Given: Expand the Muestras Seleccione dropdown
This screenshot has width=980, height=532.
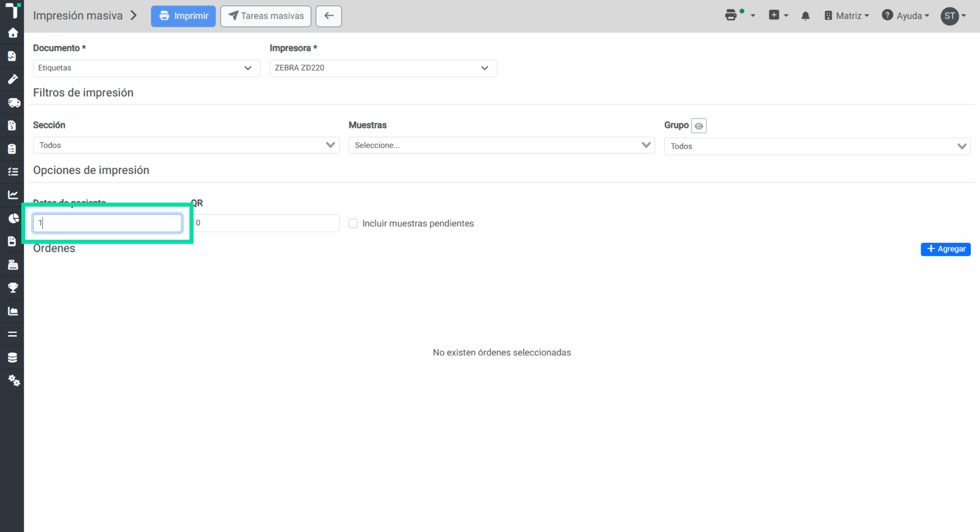Looking at the screenshot, I should pos(501,145).
